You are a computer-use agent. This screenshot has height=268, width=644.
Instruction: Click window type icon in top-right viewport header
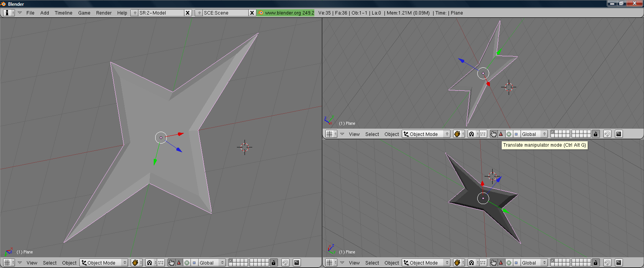pyautogui.click(x=331, y=134)
